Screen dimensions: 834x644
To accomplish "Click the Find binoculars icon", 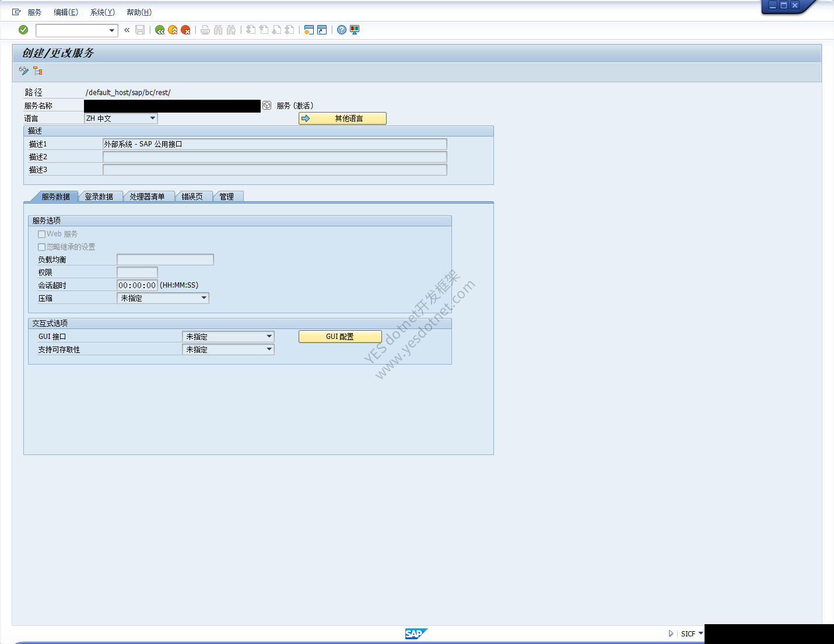I will point(218,30).
